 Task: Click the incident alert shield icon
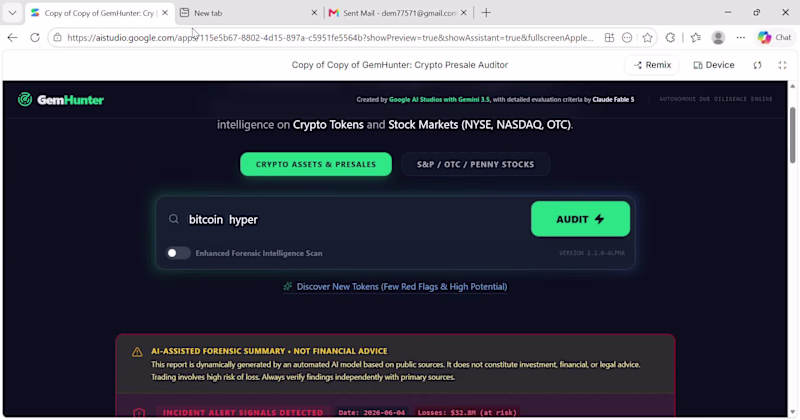click(x=139, y=413)
